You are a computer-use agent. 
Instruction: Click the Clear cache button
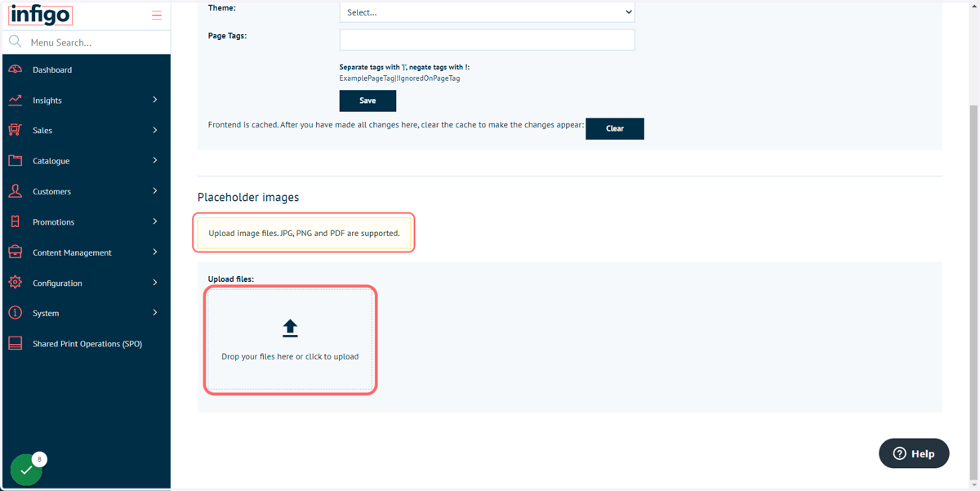[615, 128]
